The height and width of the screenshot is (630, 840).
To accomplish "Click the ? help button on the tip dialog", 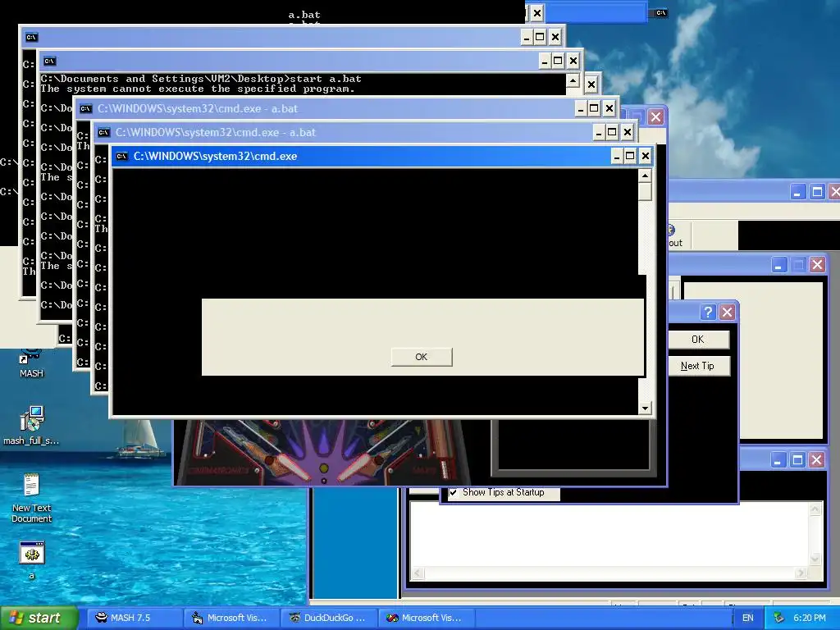I will coord(708,313).
